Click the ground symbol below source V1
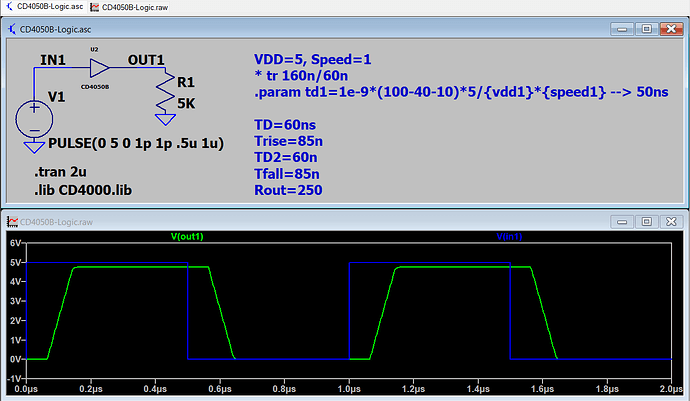Screen dimensions: 690x401 (33, 146)
